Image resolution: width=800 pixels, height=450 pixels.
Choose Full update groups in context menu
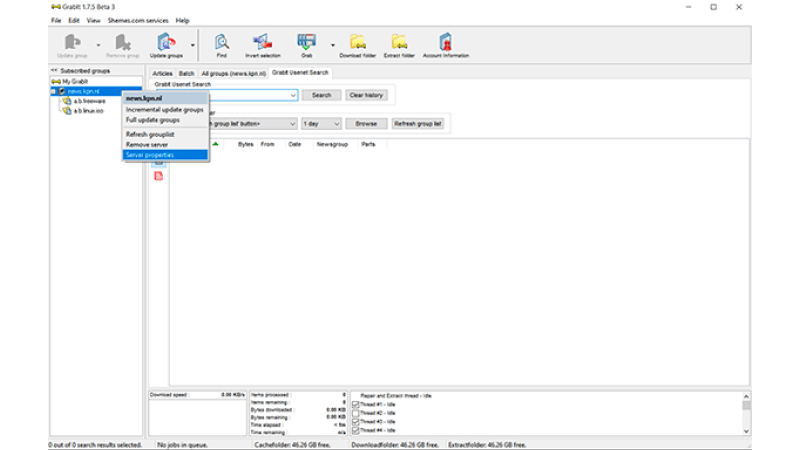pos(165,120)
